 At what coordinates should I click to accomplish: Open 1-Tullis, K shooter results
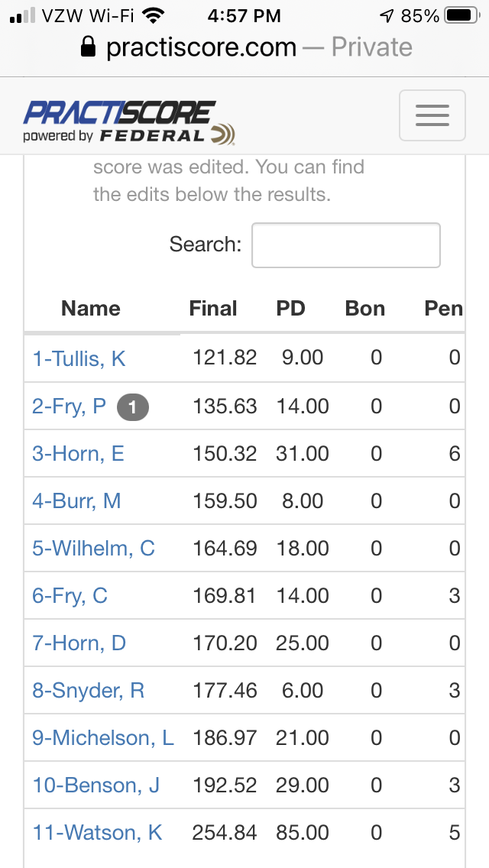79,358
